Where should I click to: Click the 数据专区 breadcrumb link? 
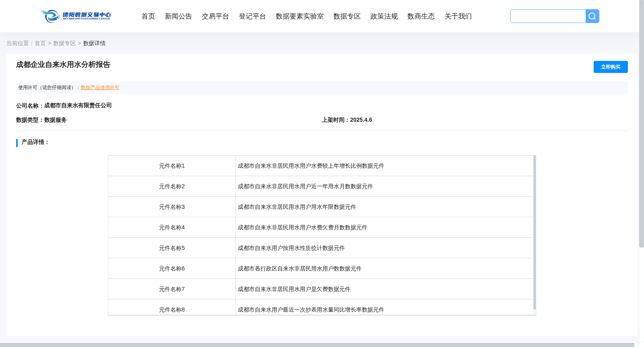click(64, 43)
